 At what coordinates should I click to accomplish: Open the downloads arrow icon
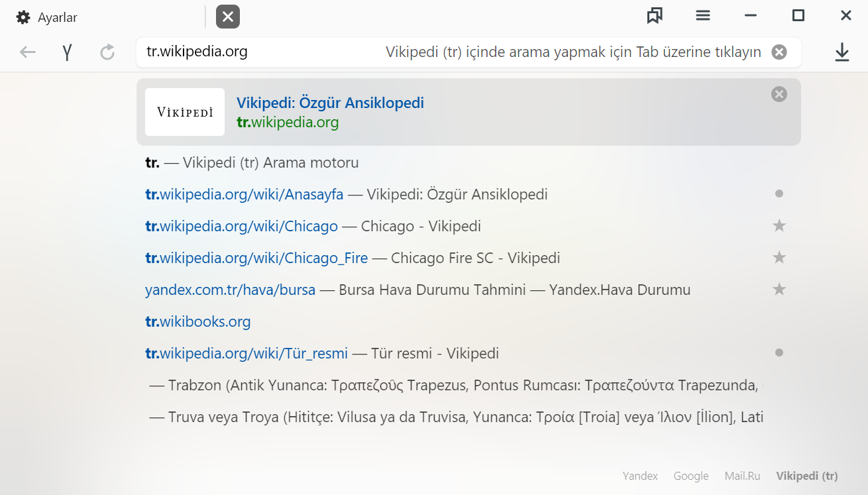(841, 52)
